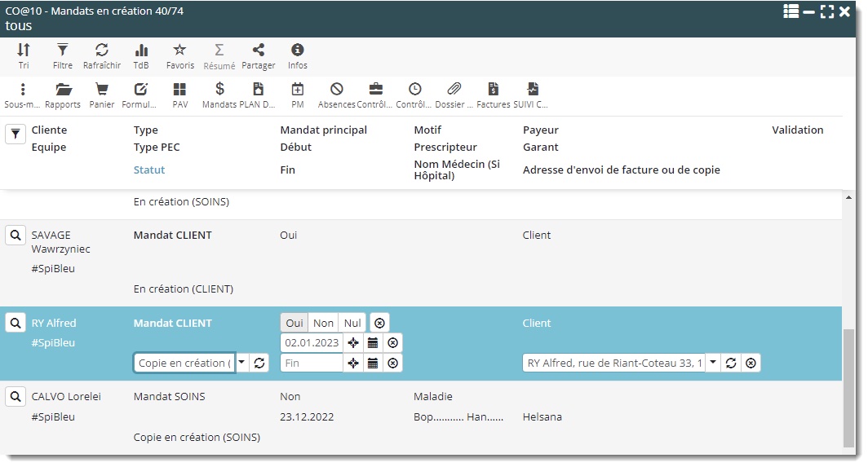This screenshot has height=467, width=868.
Task: Click the Fin date input field
Action: (x=311, y=363)
